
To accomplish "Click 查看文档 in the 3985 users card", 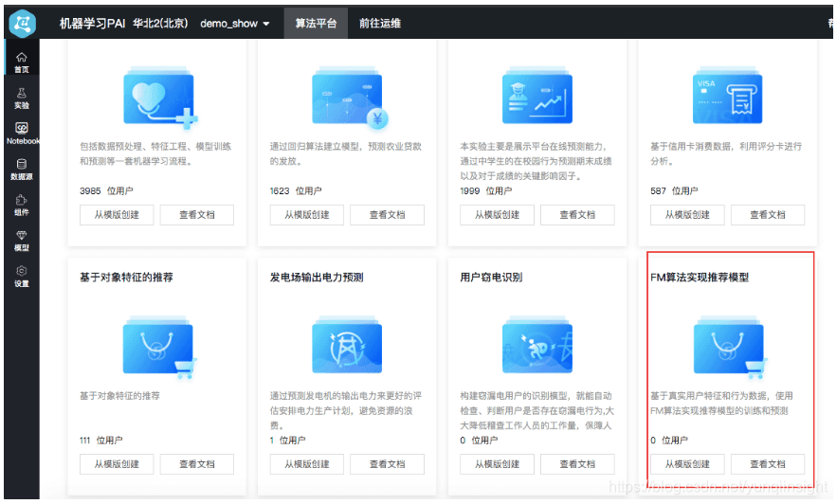I will click(x=197, y=215).
